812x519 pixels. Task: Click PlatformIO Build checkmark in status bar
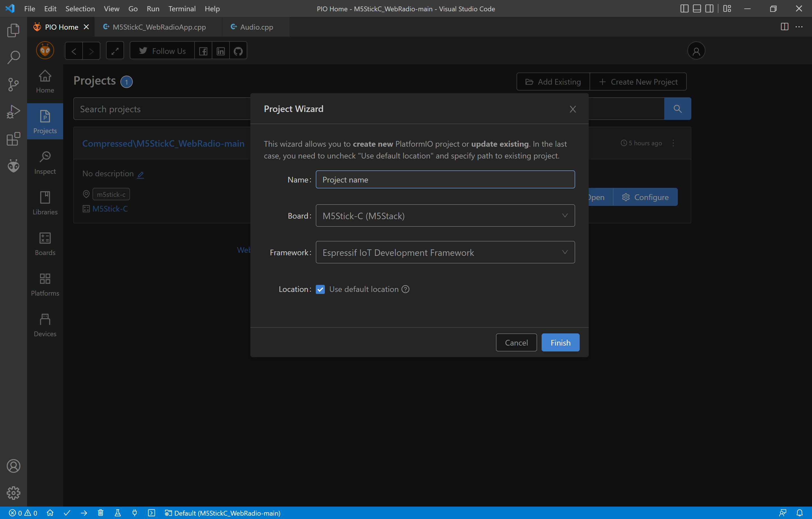tap(67, 513)
